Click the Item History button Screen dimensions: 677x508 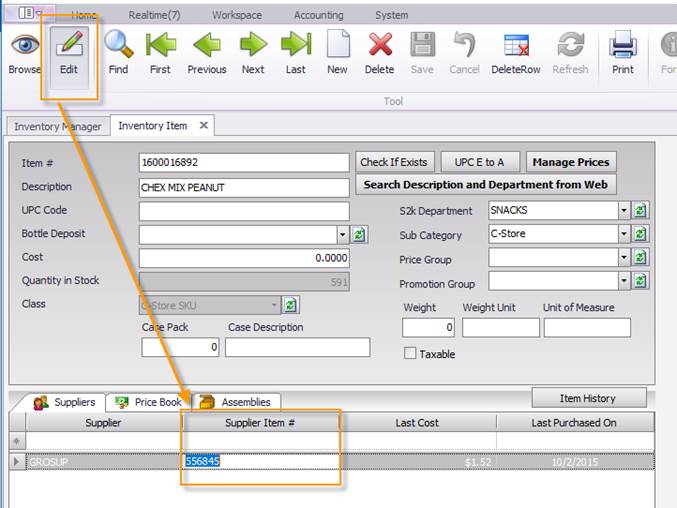point(588,397)
